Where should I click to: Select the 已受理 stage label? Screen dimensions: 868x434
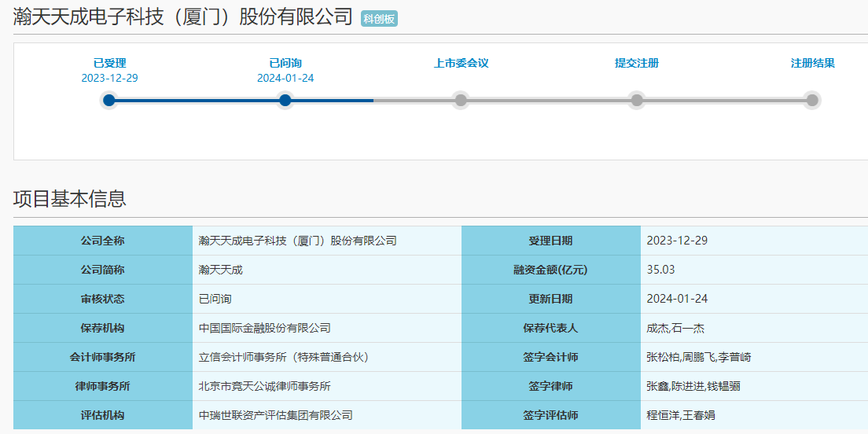pyautogui.click(x=109, y=63)
